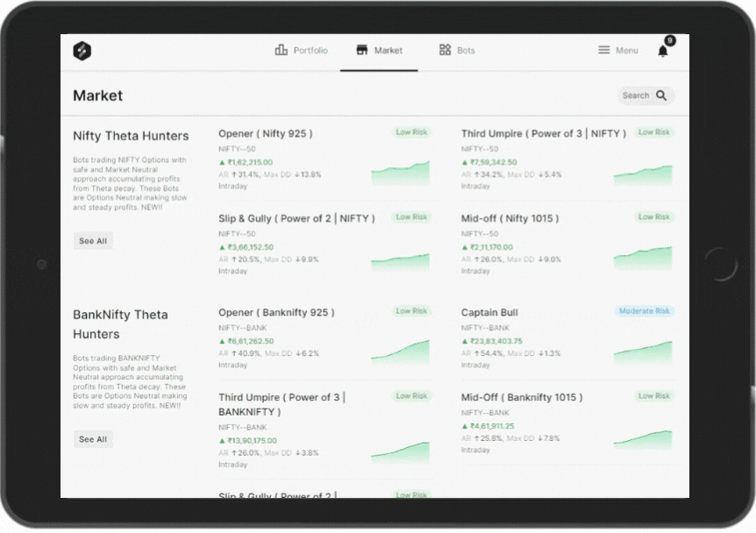Select the Market tab

tap(379, 50)
